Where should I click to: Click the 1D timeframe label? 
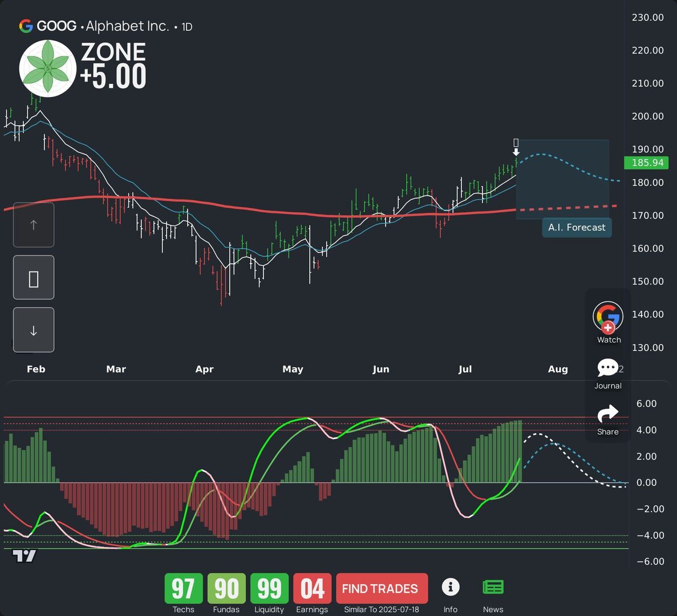coord(187,27)
